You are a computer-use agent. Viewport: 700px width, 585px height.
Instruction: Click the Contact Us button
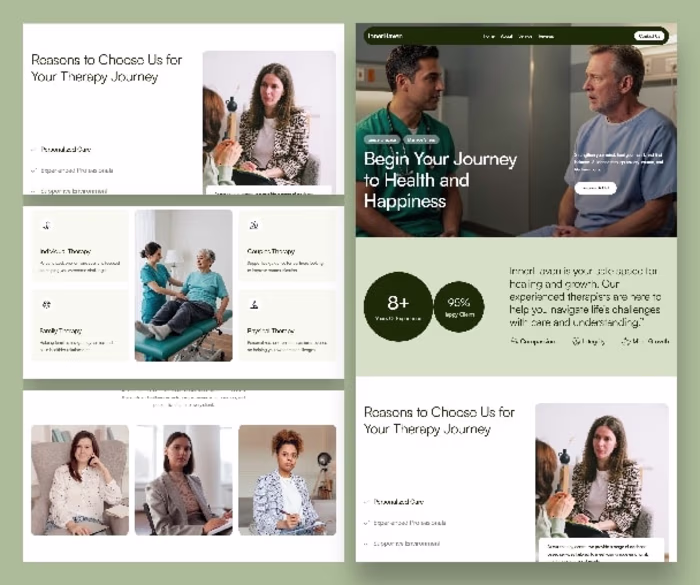pos(649,36)
